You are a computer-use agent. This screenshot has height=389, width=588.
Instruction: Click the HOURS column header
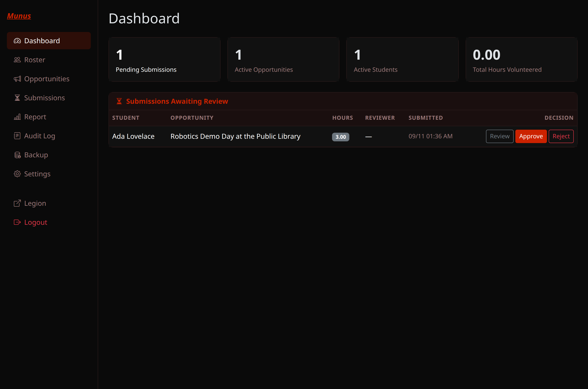pos(342,118)
